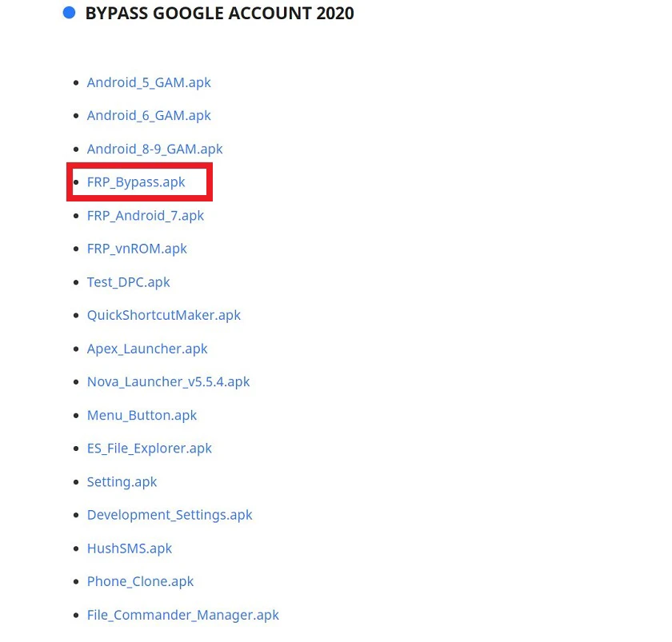Download Test_DPC.apk

coord(128,282)
